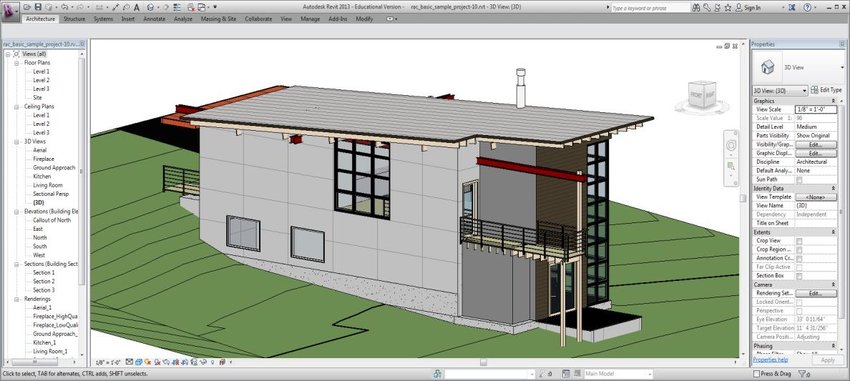
Task: Toggle the Crop Region Visible checkbox
Action: [x=799, y=249]
